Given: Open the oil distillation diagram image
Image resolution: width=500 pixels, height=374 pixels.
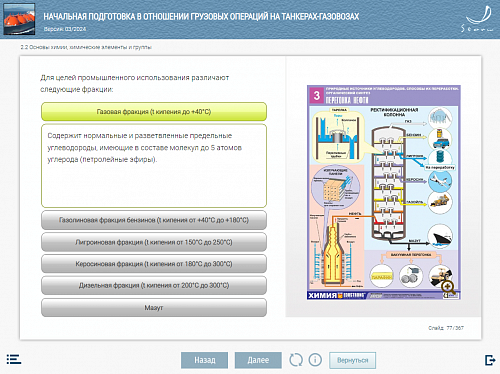Looking at the screenshot, I should click(384, 193).
